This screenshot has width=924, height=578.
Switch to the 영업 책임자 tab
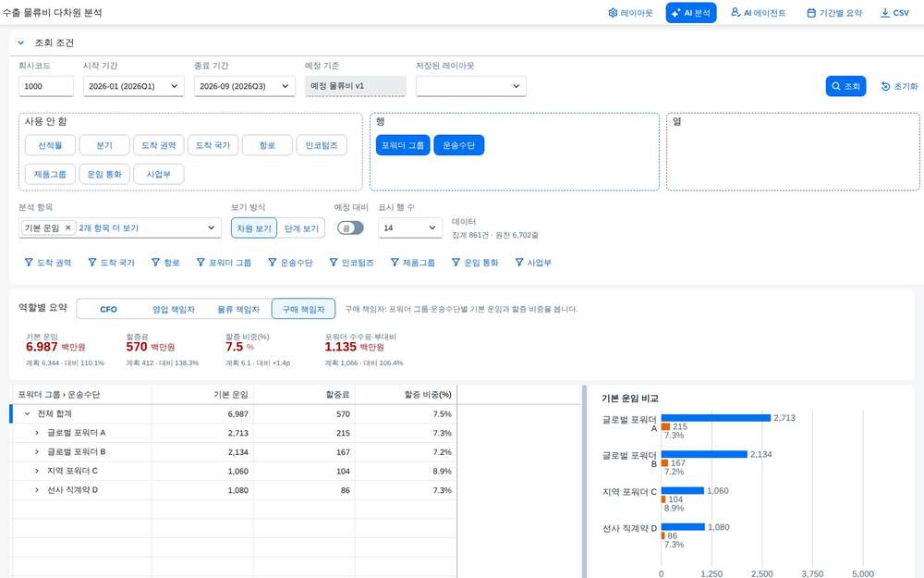coord(174,309)
